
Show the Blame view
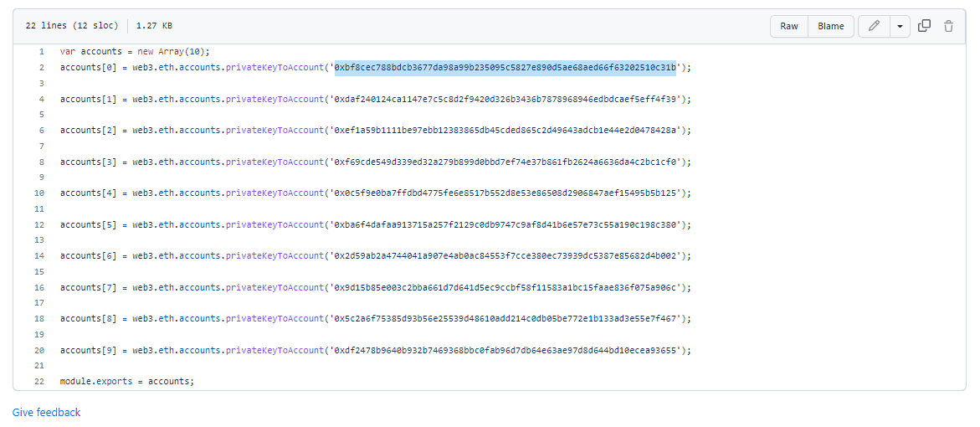tap(831, 26)
